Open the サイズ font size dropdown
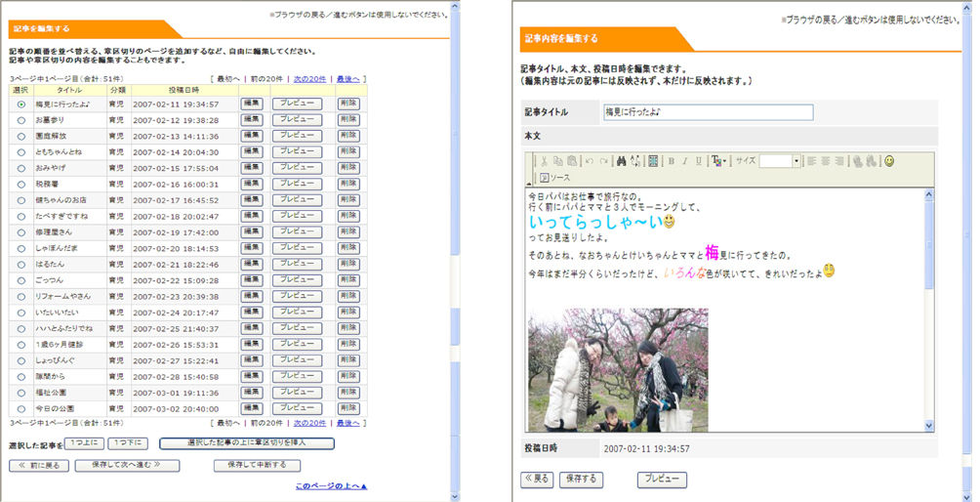Image resolution: width=980 pixels, height=502 pixels. click(796, 161)
